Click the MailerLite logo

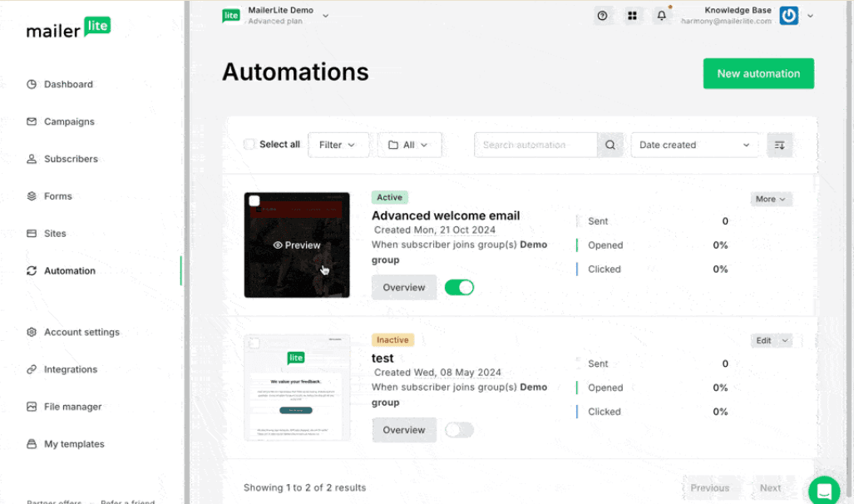click(x=69, y=27)
